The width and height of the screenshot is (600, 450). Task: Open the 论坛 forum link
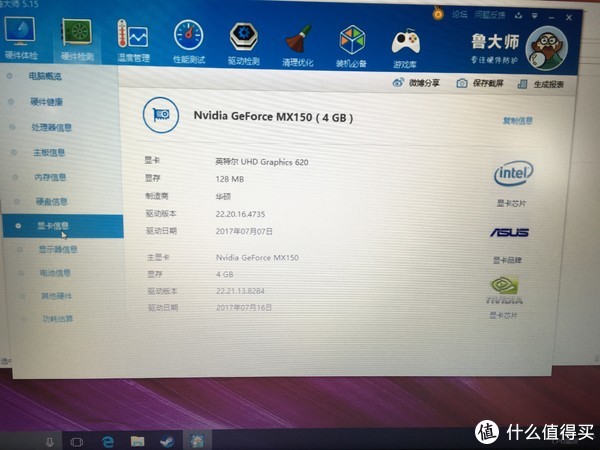pos(460,15)
